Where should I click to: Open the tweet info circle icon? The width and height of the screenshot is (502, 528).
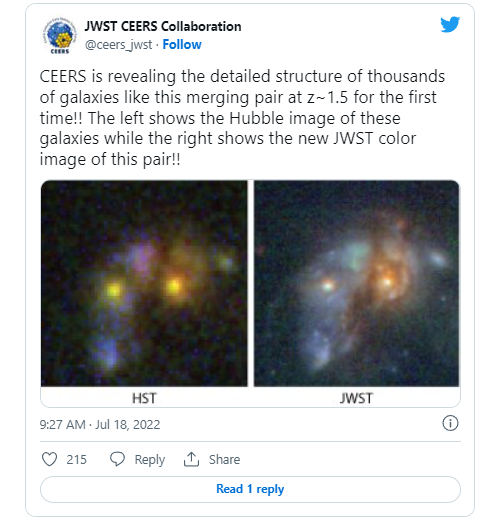pyautogui.click(x=450, y=423)
